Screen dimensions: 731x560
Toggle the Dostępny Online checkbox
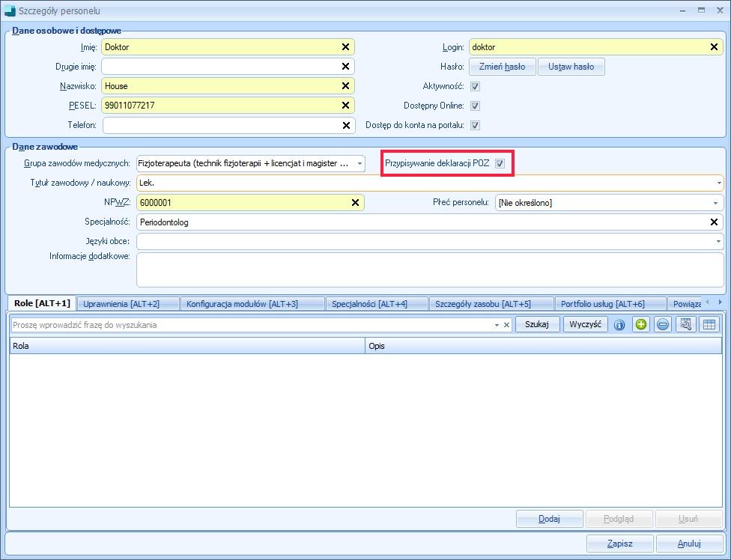[x=475, y=106]
